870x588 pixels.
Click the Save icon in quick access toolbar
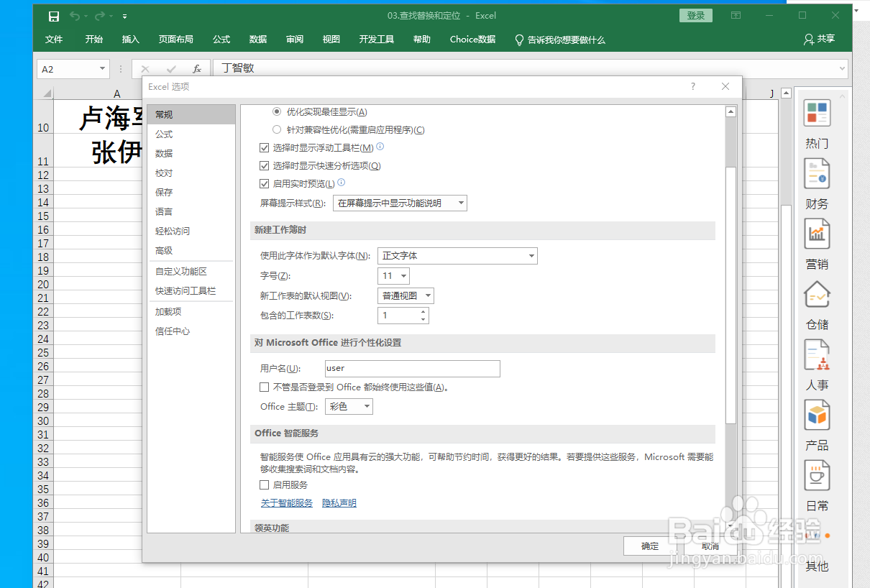(x=53, y=15)
